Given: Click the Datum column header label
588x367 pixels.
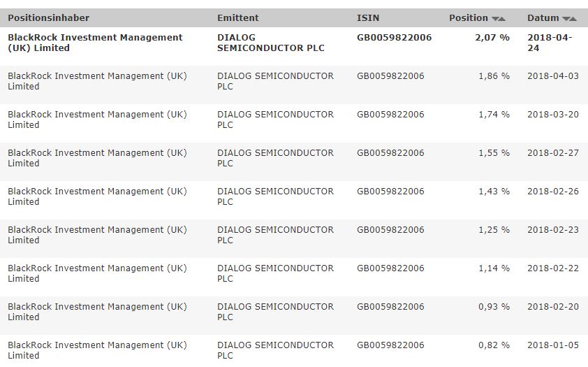Looking at the screenshot, I should tap(543, 18).
